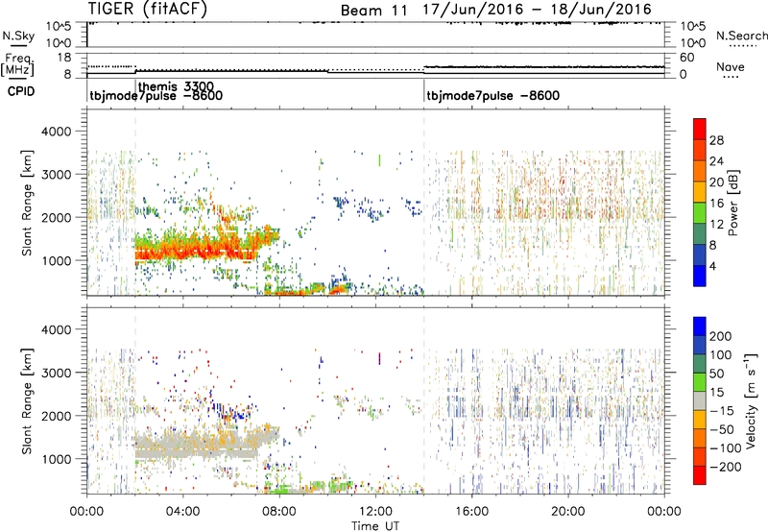Click Slant Range [km] label of velocity panel
The width and height of the screenshot is (768, 532).
pos(27,400)
